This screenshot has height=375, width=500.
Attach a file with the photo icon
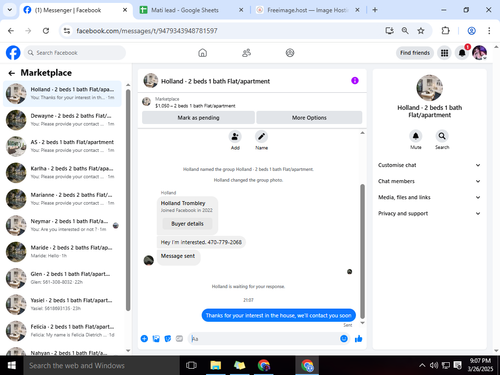click(x=156, y=339)
